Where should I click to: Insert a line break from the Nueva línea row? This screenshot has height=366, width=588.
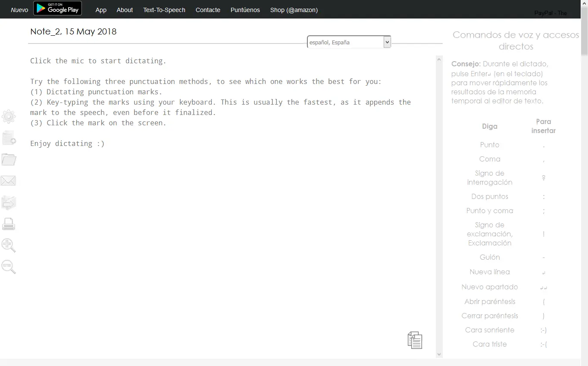pyautogui.click(x=544, y=273)
